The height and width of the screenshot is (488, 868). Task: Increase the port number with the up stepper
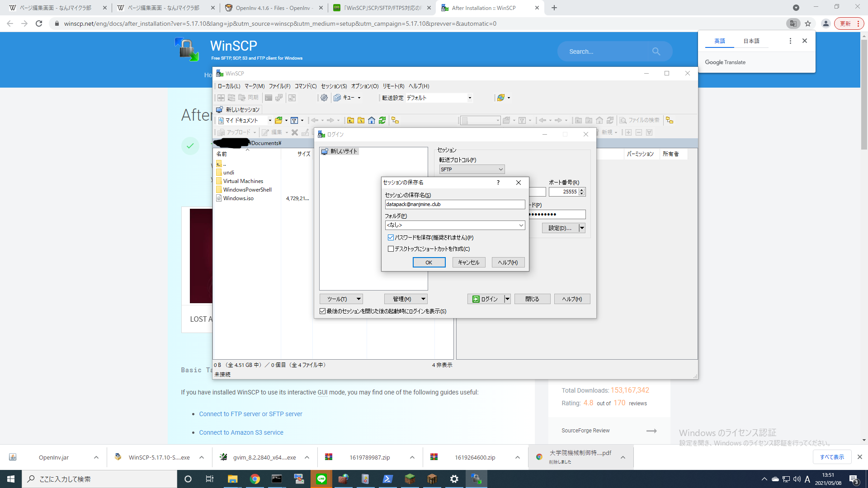582,190
